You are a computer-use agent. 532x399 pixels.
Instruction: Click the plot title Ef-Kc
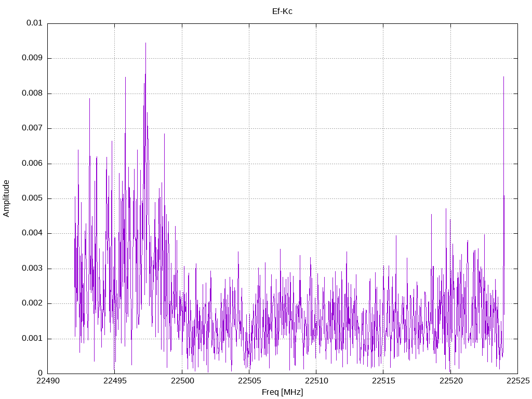(x=282, y=11)
